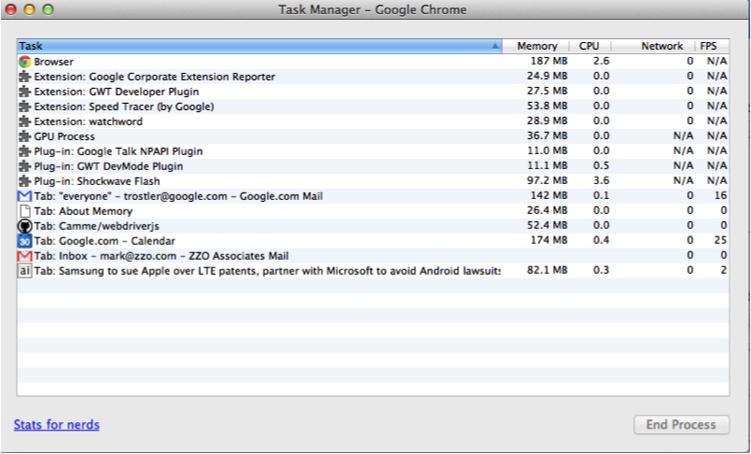
Task: Sort by Memory column header
Action: click(536, 46)
